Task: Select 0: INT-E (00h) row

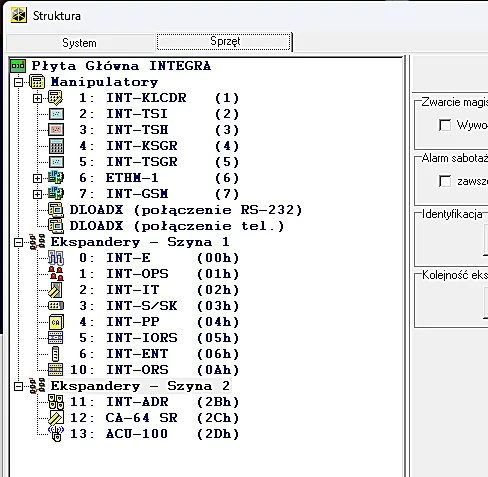Action: [159, 258]
